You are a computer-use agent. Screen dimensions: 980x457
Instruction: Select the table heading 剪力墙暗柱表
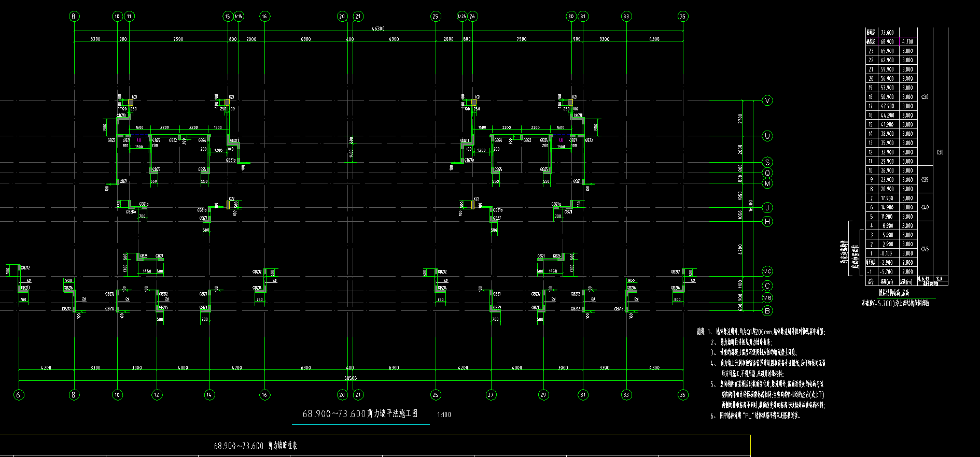click(283, 446)
